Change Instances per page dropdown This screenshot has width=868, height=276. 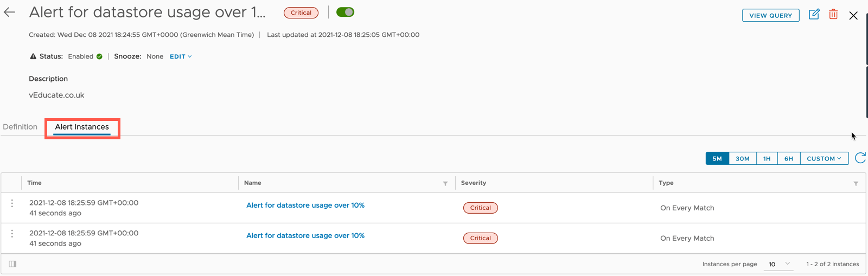(x=779, y=264)
